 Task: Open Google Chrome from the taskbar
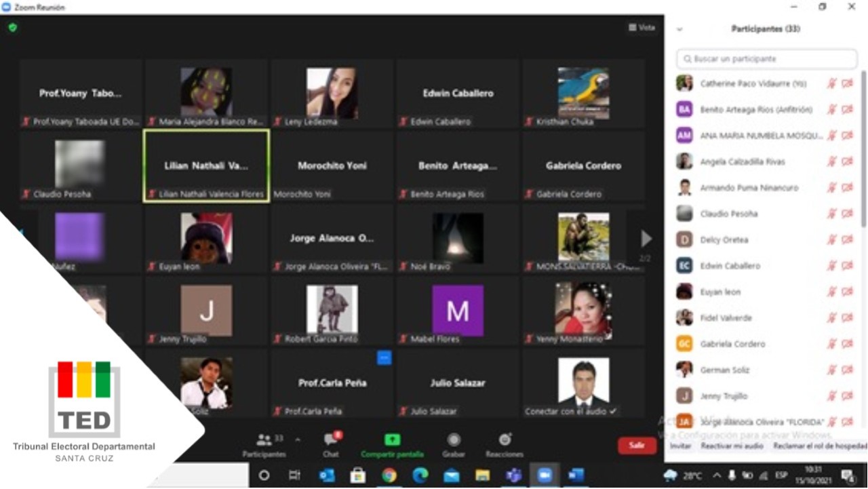pyautogui.click(x=389, y=475)
